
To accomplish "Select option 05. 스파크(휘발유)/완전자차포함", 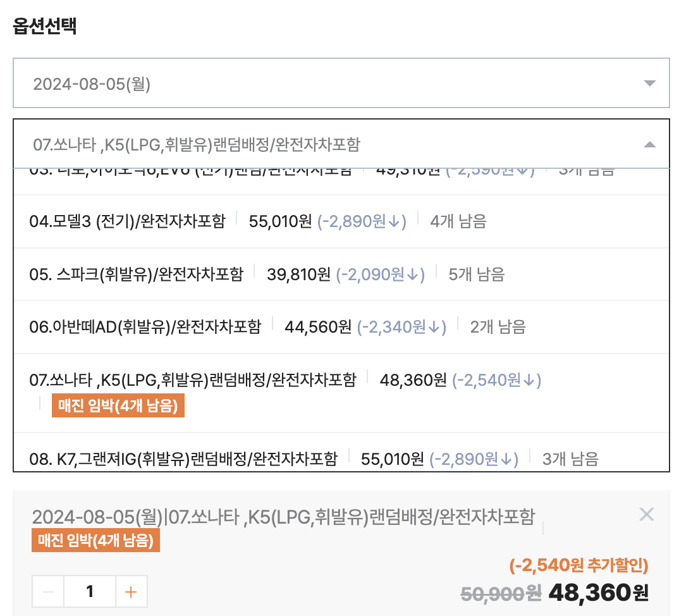I will [341, 274].
